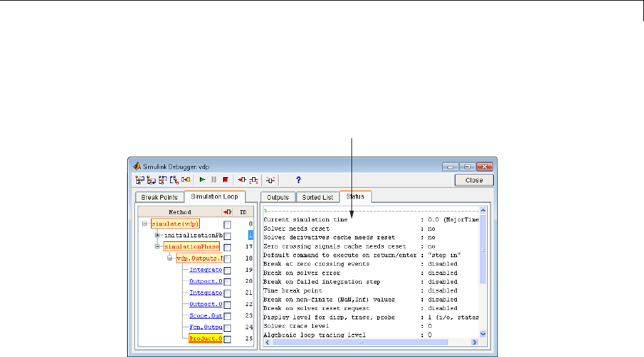Select the vdp.Outputs method

click(199, 258)
